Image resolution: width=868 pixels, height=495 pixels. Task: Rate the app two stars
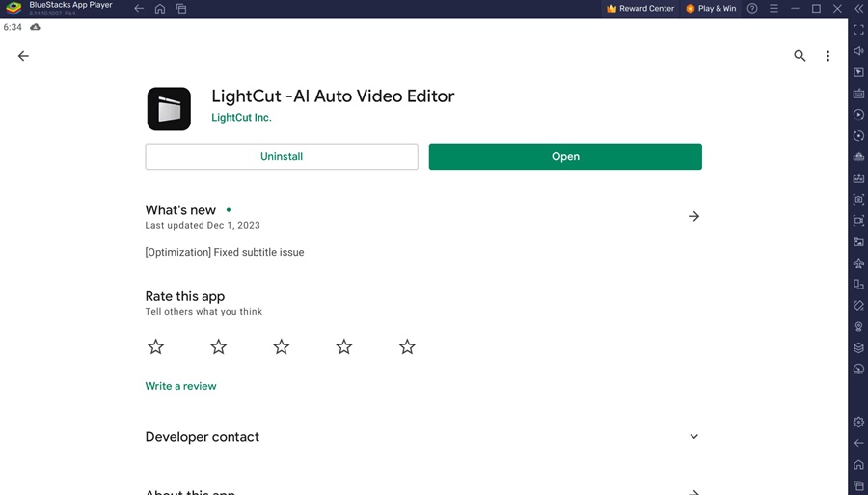pyautogui.click(x=219, y=347)
